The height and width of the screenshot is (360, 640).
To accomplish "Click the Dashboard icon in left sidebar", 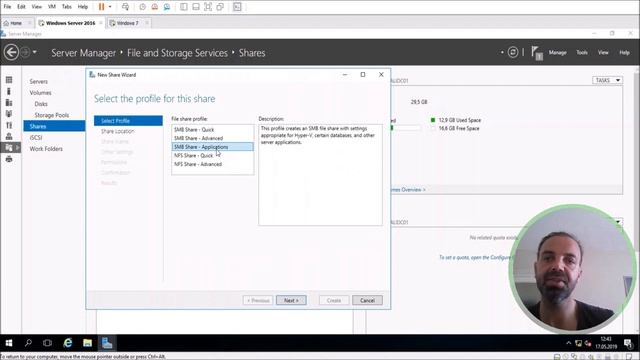I will tap(9, 80).
